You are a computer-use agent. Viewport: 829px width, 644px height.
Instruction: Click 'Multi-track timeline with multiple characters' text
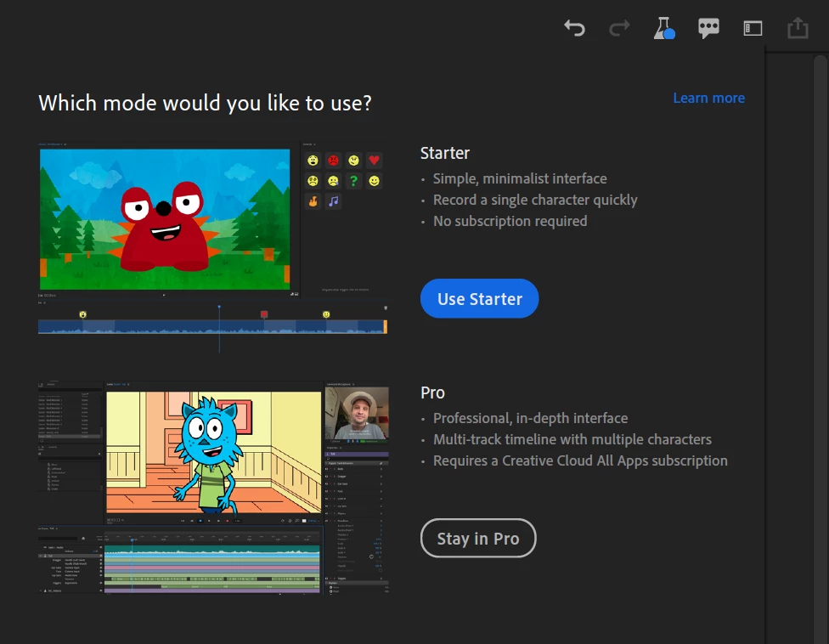(x=572, y=439)
